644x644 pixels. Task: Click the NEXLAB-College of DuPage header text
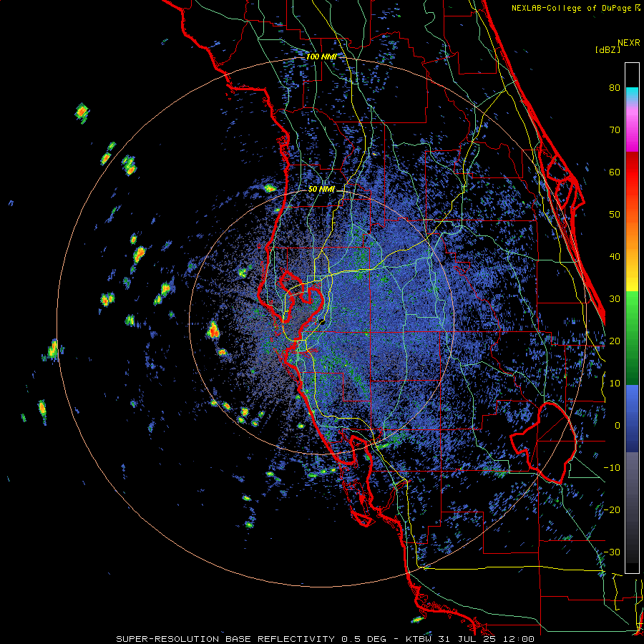tap(575, 8)
